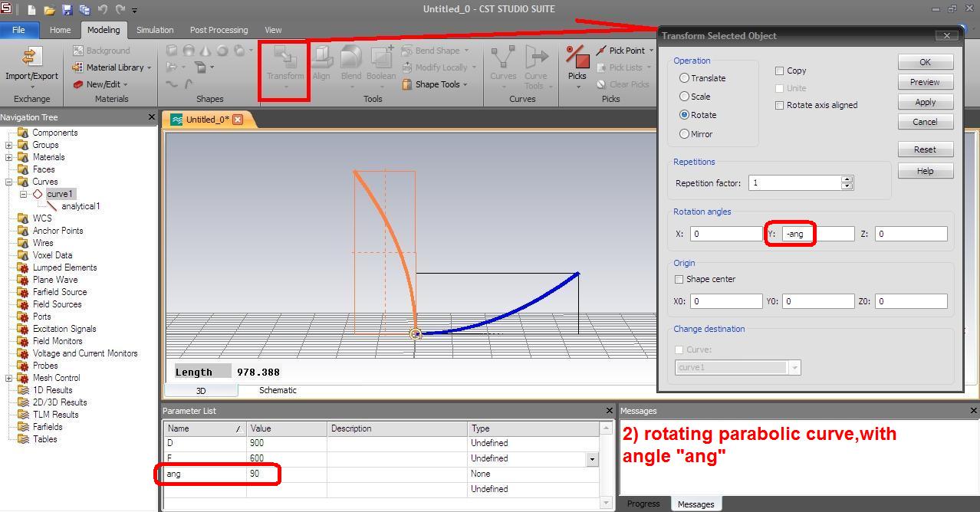Open the curve1 destination dropdown
The height and width of the screenshot is (512, 980).
click(794, 367)
